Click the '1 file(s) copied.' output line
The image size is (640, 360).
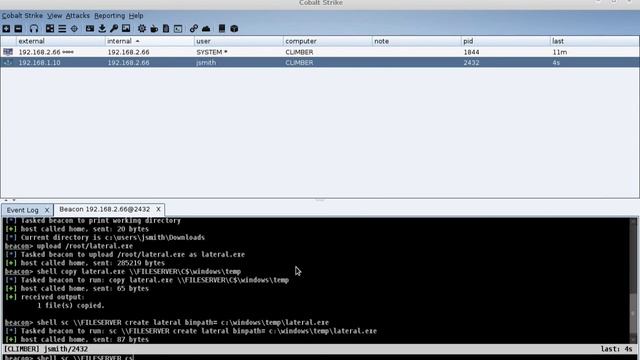coord(71,305)
